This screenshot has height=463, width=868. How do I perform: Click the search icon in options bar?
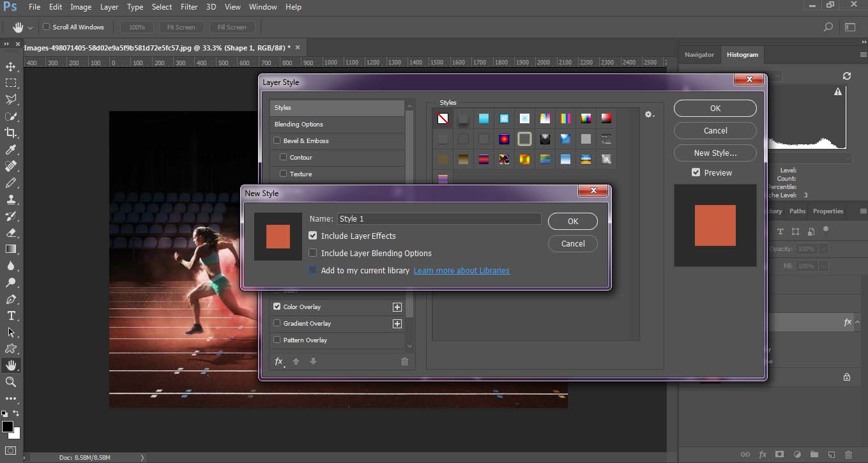[828, 27]
